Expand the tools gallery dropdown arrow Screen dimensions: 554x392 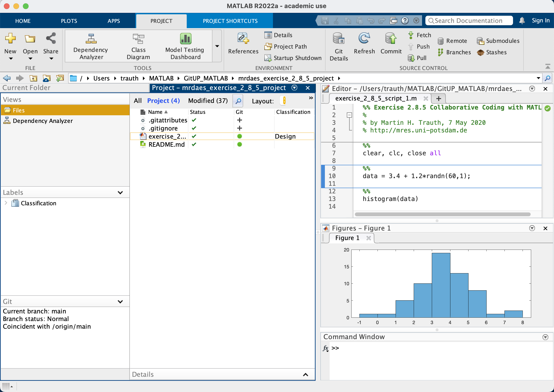coord(217,46)
